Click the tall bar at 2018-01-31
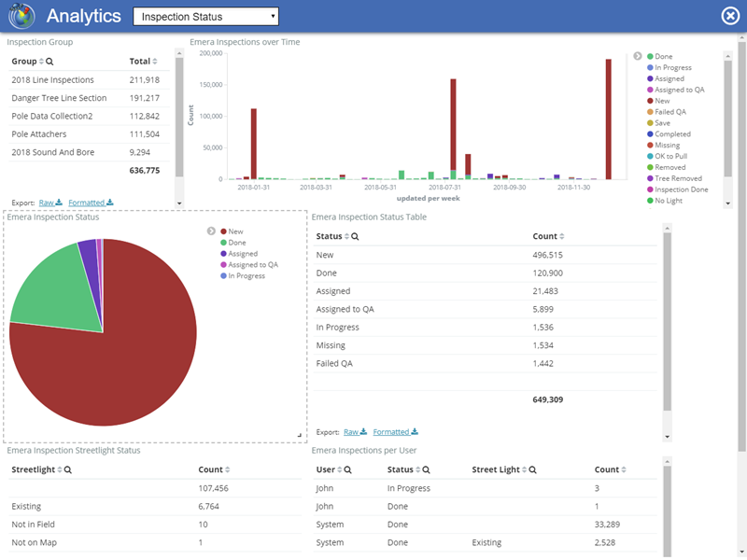The height and width of the screenshot is (560, 747). [253, 144]
